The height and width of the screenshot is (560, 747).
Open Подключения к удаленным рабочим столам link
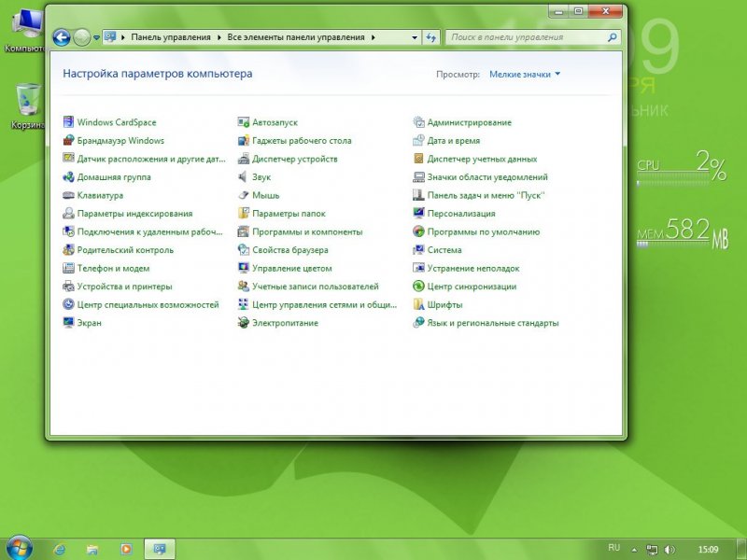click(150, 231)
